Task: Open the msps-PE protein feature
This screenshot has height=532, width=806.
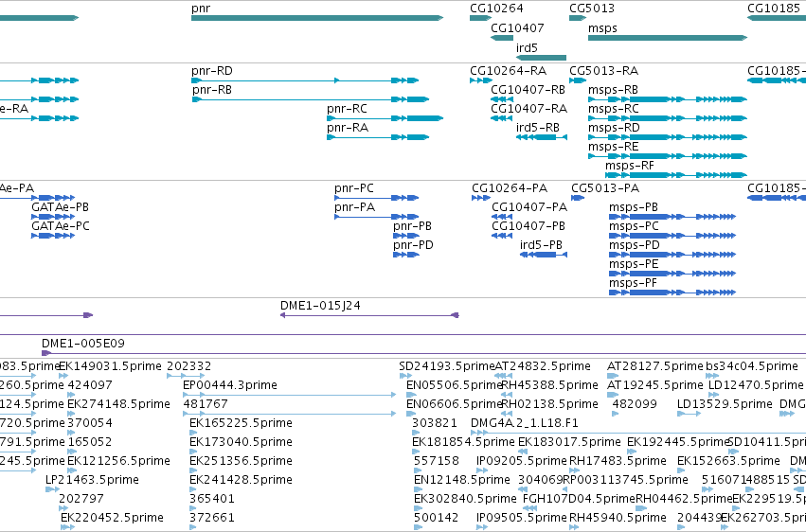Action: coord(672,274)
